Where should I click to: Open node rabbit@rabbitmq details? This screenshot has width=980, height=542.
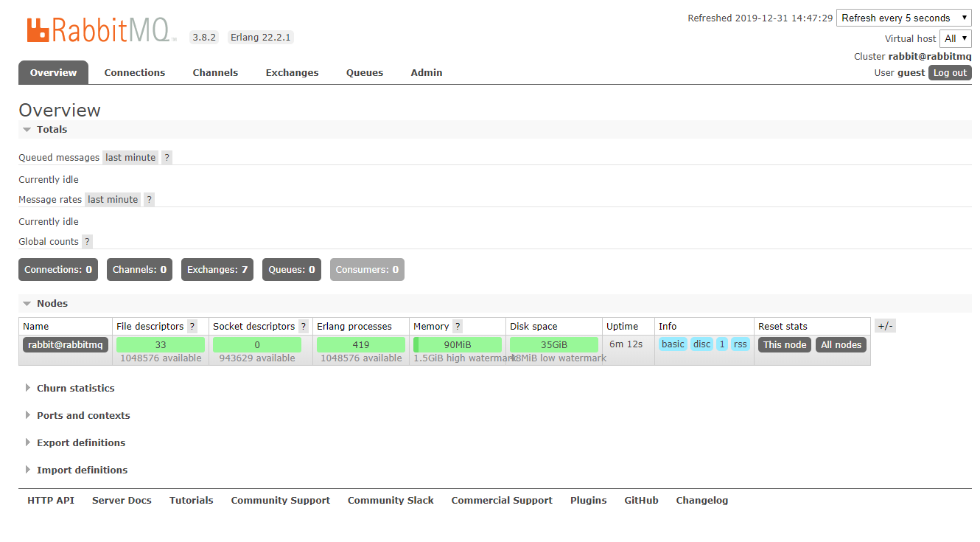(66, 344)
